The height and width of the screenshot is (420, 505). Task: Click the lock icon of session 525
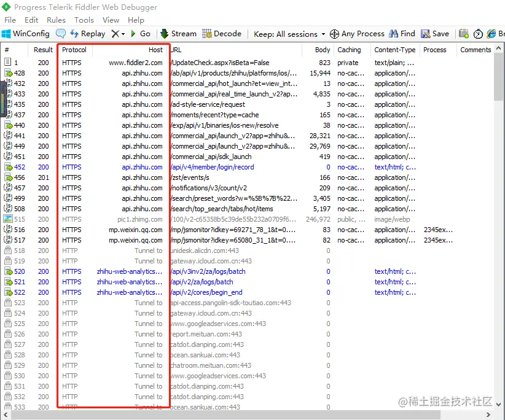point(8,323)
